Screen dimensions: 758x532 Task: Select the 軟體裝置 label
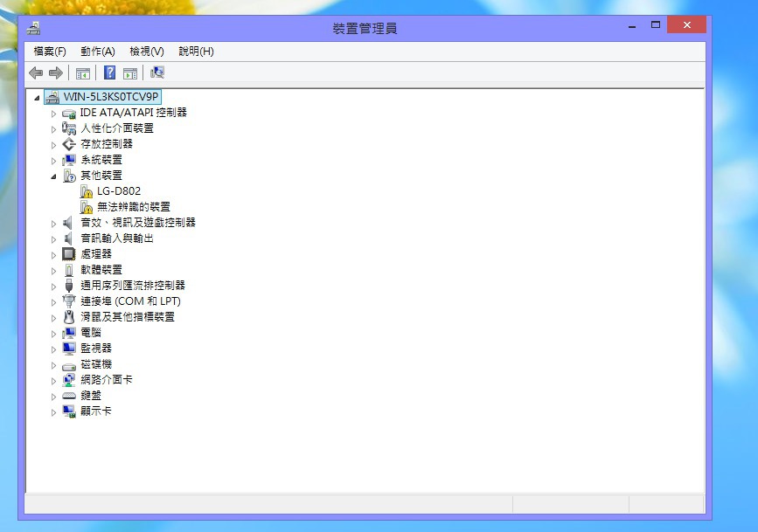(x=101, y=270)
